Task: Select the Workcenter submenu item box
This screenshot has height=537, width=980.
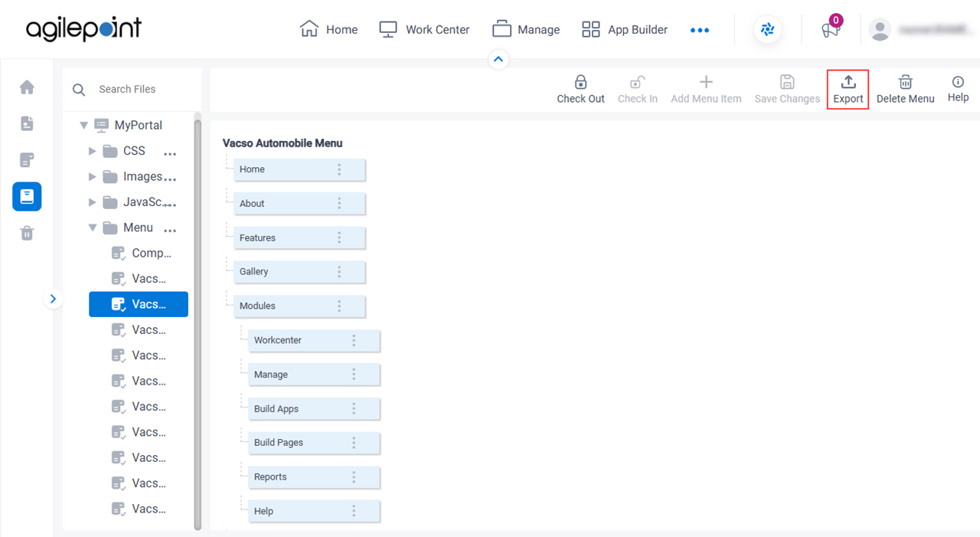Action: [x=314, y=340]
